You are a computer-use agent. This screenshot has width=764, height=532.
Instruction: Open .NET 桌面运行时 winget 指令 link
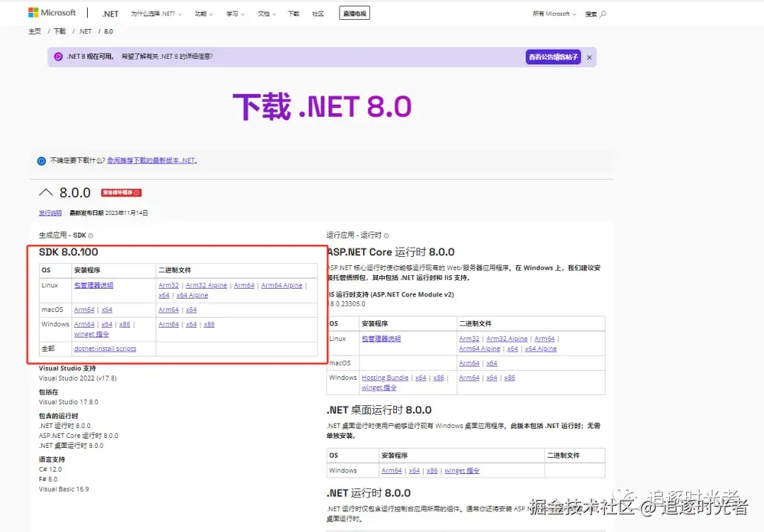tap(462, 470)
